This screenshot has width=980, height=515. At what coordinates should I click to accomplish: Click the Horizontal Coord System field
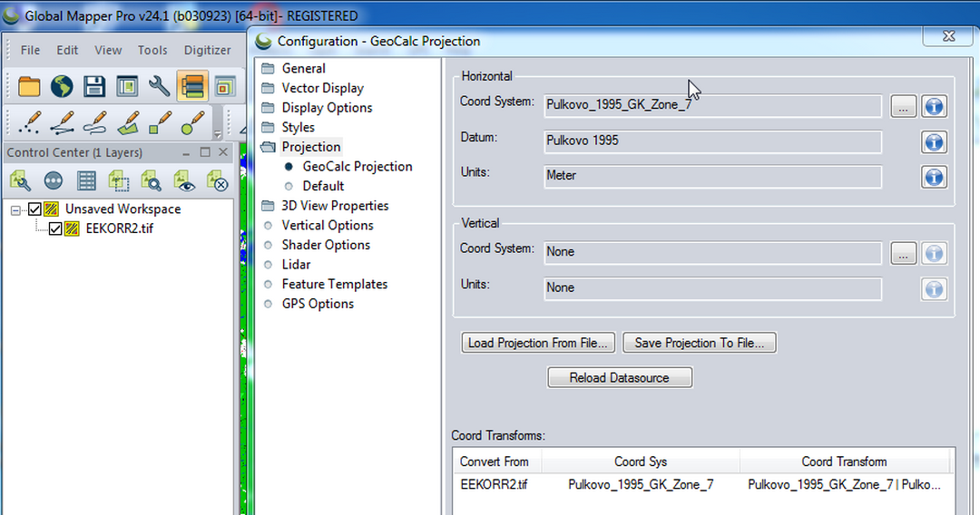[712, 105]
